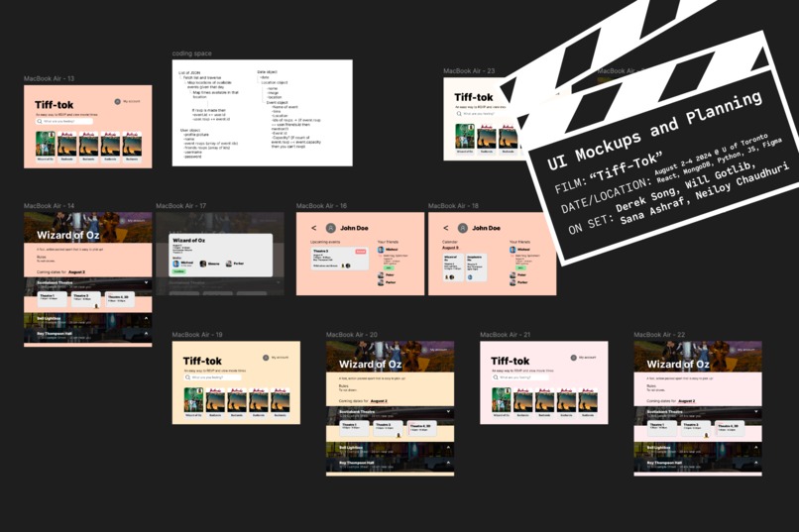
Task: Select the 'MacBook Air - 13' frame label
Action: pos(49,79)
